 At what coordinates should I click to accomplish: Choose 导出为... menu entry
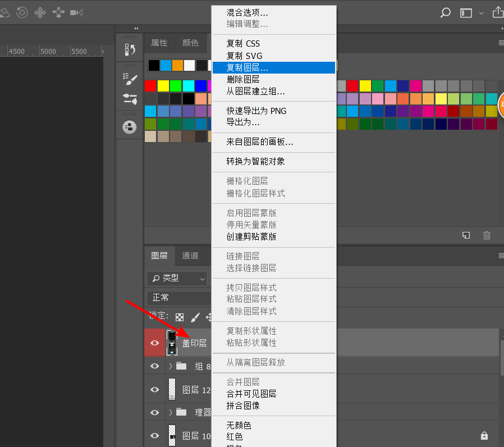(243, 122)
